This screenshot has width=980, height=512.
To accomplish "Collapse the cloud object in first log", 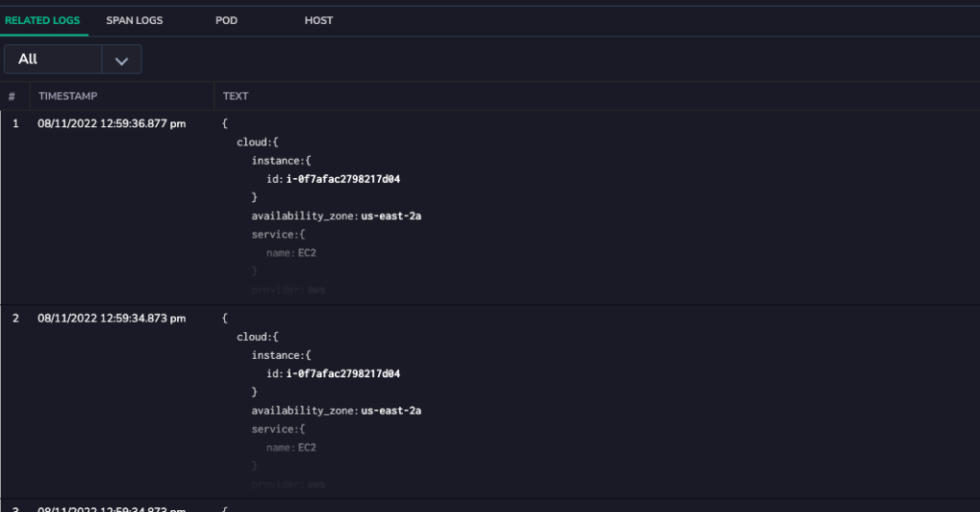I will coord(257,143).
